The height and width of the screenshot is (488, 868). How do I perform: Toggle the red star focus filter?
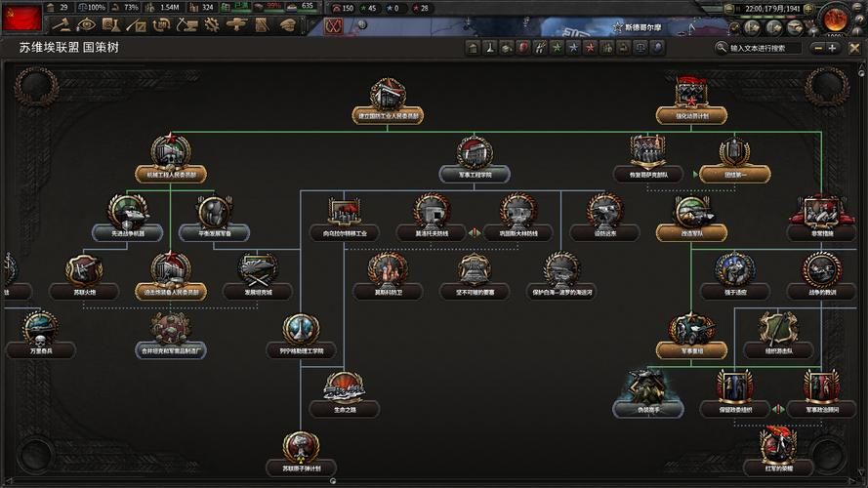click(x=590, y=48)
